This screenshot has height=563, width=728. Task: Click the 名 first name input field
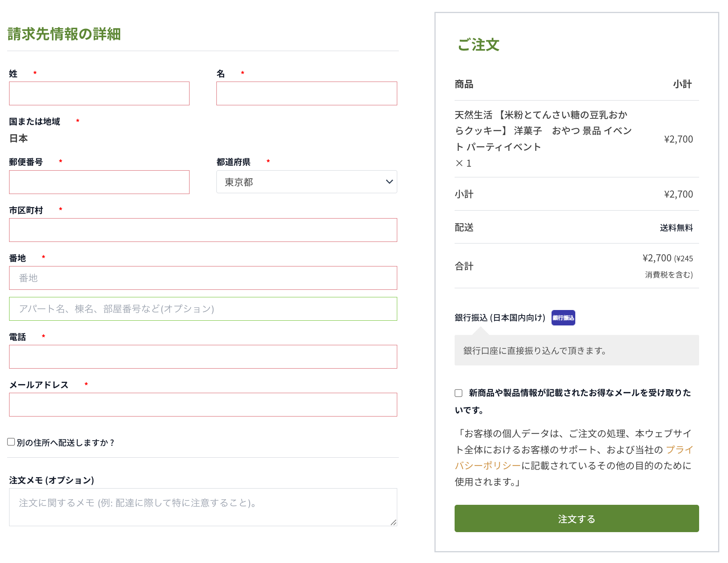pyautogui.click(x=306, y=94)
